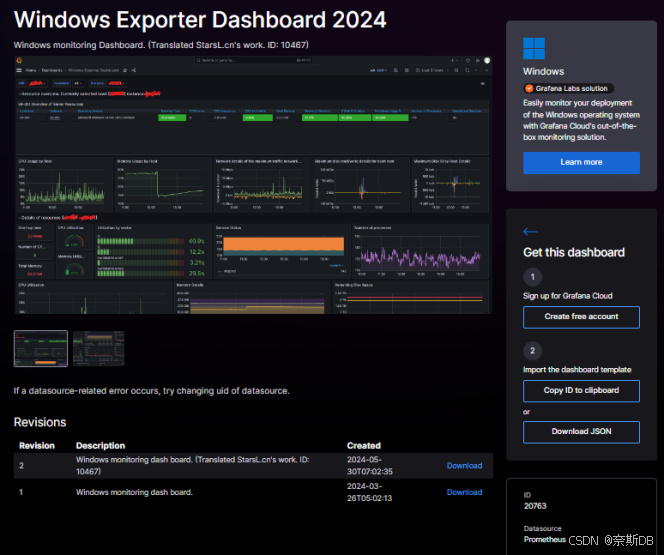Click the Windows card heading

543,72
